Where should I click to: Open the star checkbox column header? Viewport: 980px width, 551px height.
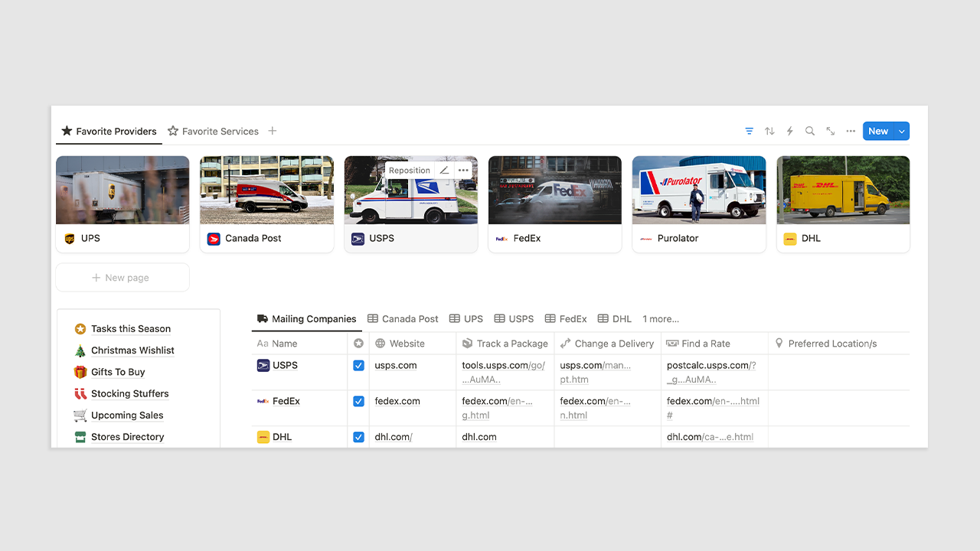(358, 344)
